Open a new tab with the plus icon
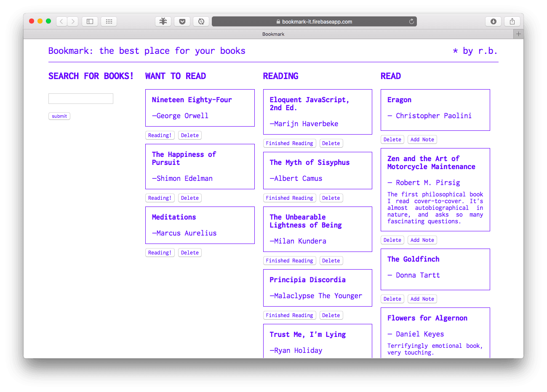This screenshot has height=392, width=547. (x=518, y=34)
